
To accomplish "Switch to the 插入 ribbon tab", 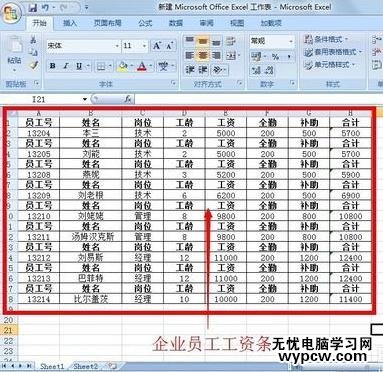I will click(70, 23).
